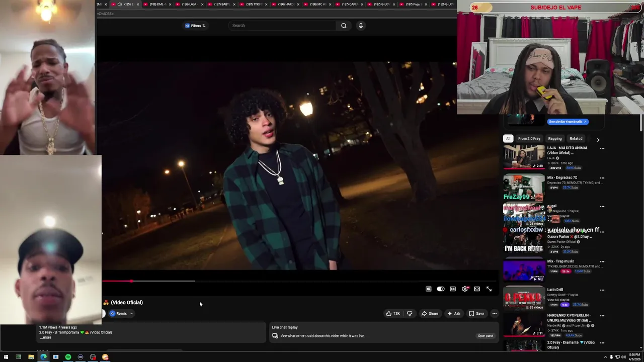
Task: Save video to playlist
Action: tap(476, 314)
